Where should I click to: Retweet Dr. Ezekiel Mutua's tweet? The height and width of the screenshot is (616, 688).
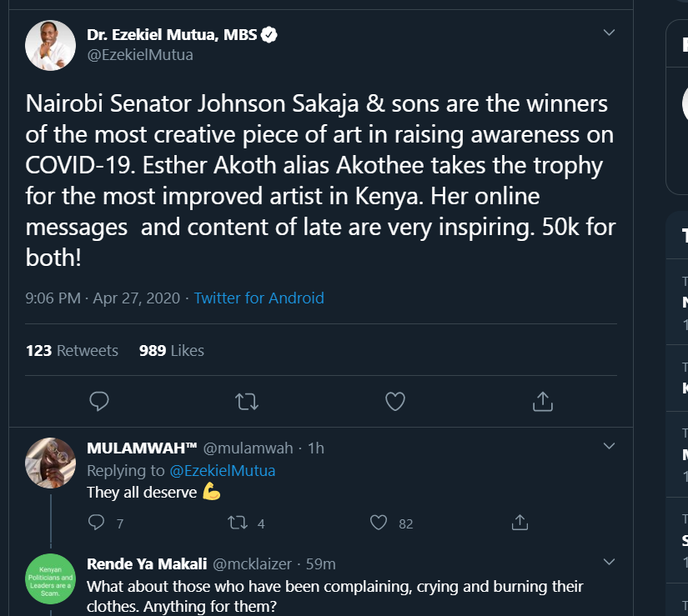click(247, 401)
